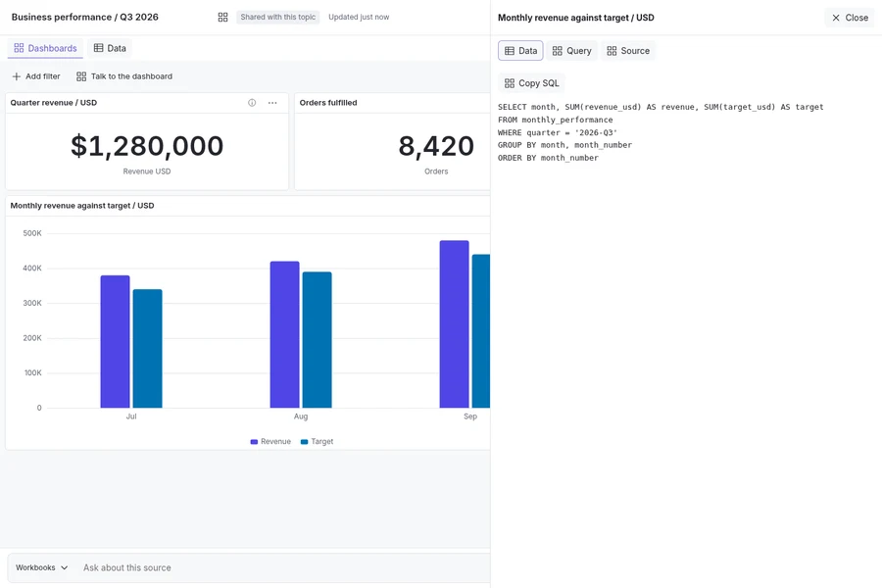Click the WHERE quarter SQL line
This screenshot has width=882, height=588.
(x=558, y=133)
